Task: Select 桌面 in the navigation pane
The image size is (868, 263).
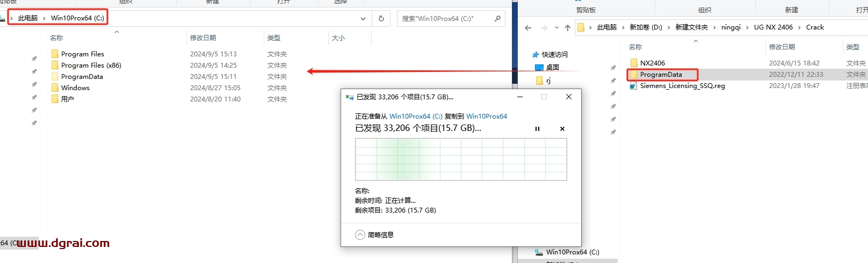Action: 553,67
